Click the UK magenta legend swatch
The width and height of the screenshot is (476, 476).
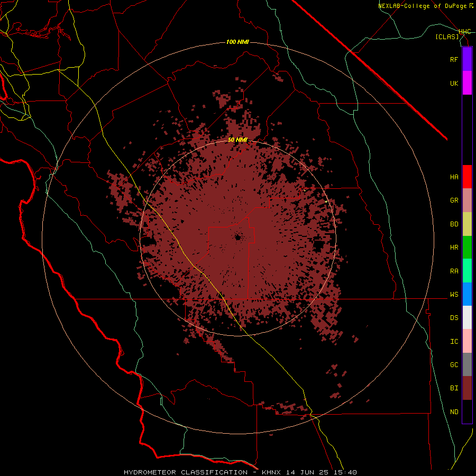(x=467, y=83)
